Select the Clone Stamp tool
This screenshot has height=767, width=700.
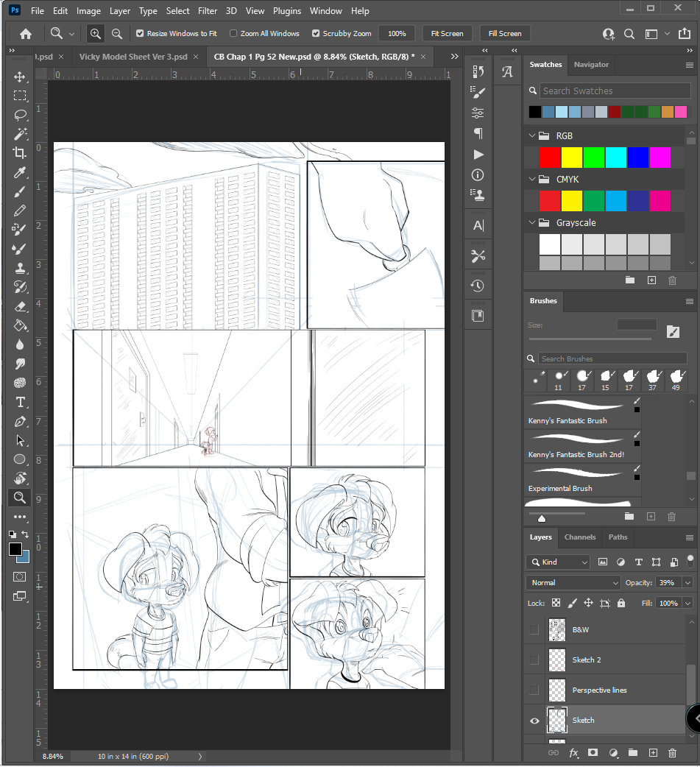pyautogui.click(x=20, y=268)
